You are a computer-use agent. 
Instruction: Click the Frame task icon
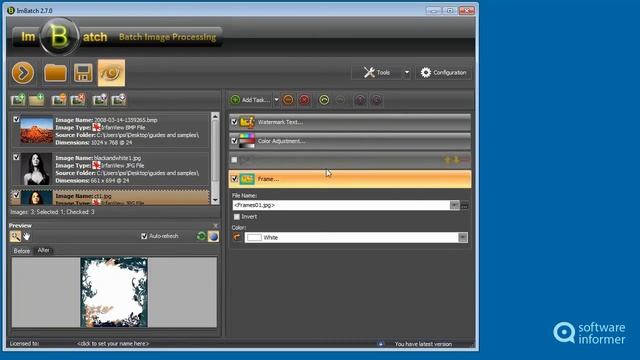(247, 179)
